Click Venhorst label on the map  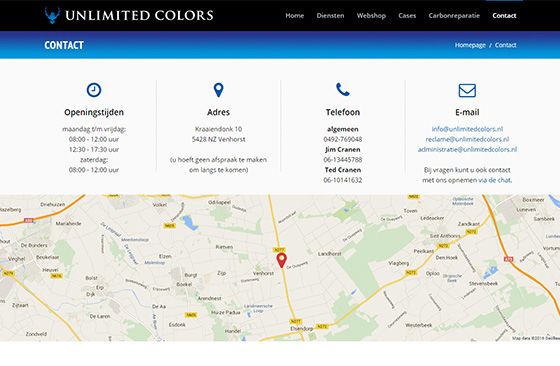coord(263,273)
